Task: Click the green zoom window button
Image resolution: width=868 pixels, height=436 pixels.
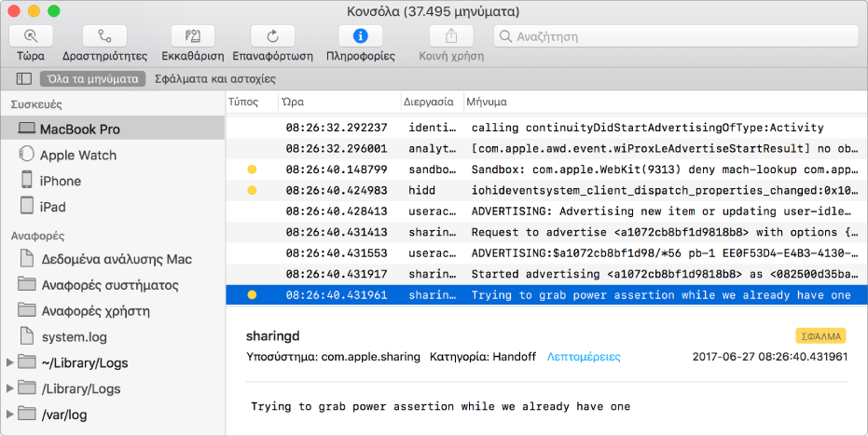Action: [x=54, y=11]
